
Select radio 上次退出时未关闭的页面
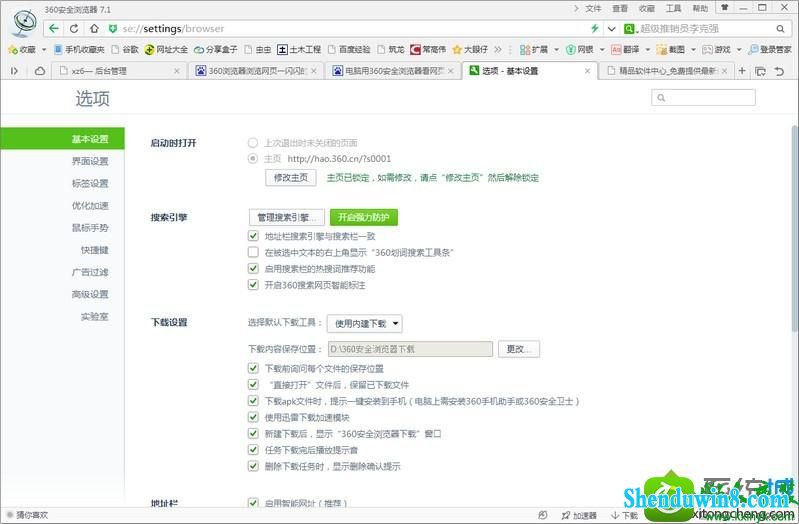(x=253, y=143)
